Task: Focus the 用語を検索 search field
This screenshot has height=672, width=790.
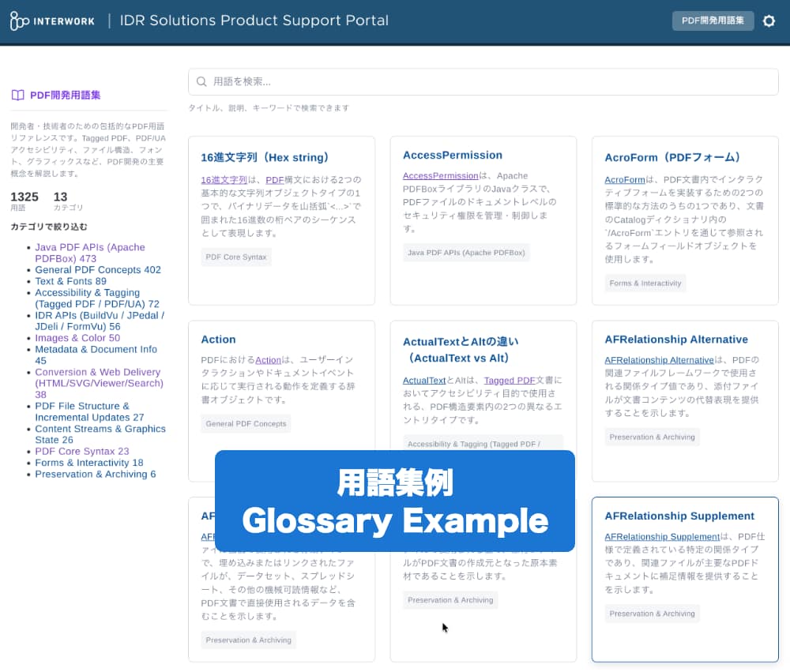Action: click(490, 81)
